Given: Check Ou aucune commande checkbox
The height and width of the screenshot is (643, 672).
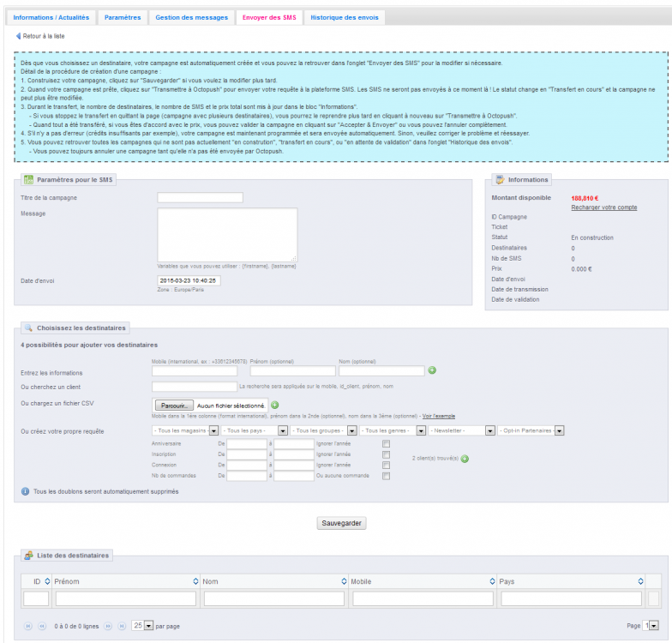Looking at the screenshot, I should [x=386, y=476].
